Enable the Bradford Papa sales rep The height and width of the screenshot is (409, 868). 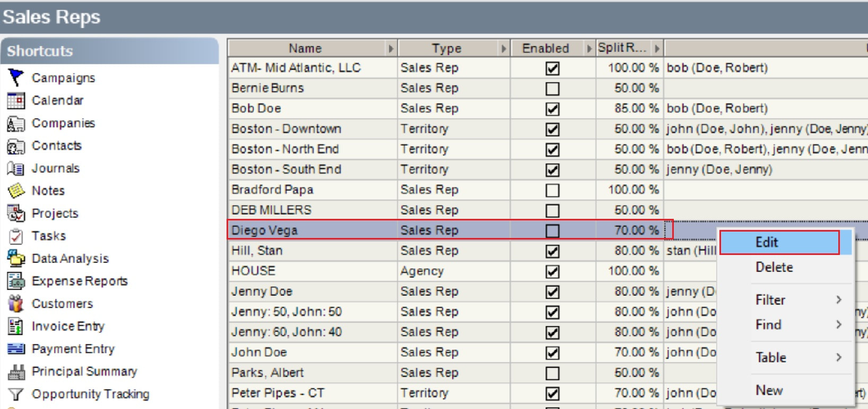(552, 190)
